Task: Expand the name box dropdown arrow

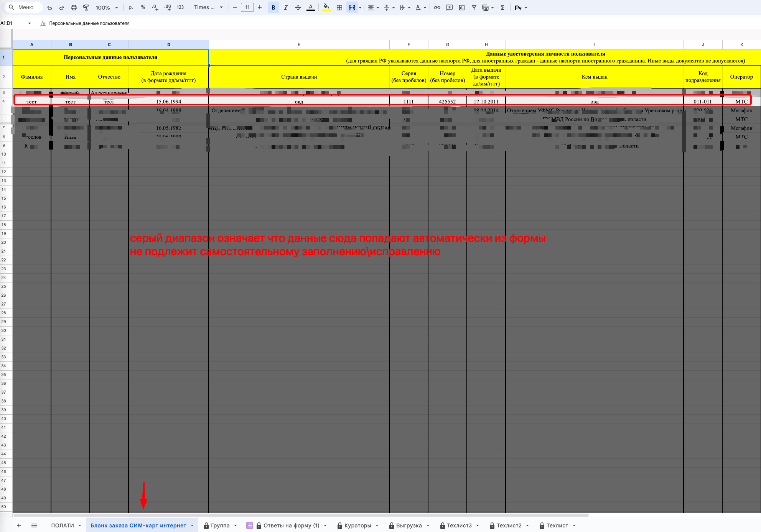Action: click(x=29, y=23)
